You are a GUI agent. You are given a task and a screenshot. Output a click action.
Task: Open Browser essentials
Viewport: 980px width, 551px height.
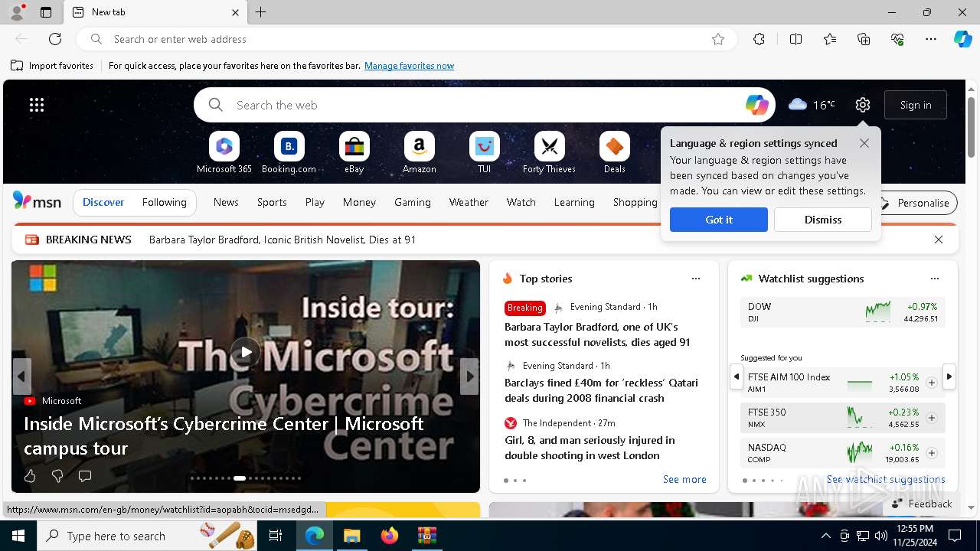(897, 39)
